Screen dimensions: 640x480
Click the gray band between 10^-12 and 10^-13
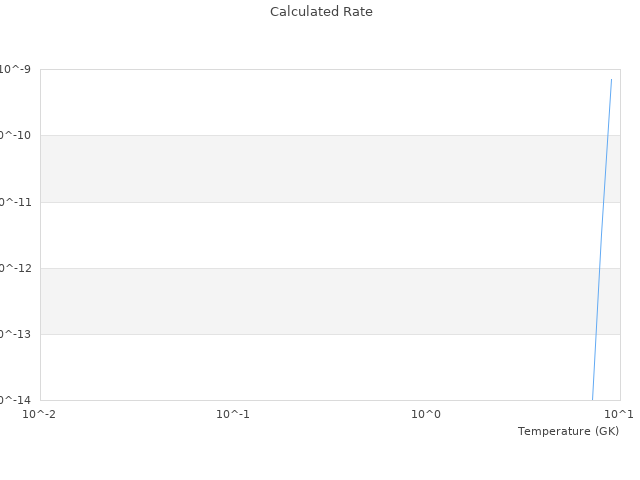300,301
